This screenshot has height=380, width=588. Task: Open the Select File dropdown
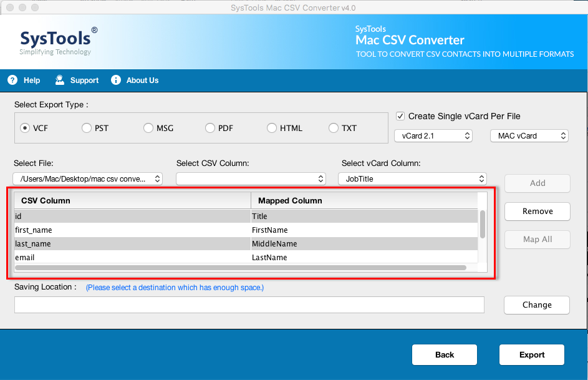point(88,179)
